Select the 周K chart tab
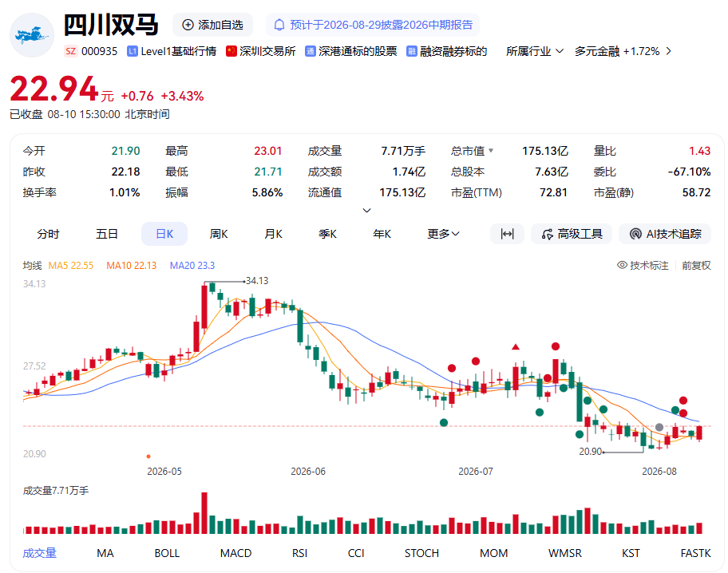 tap(219, 234)
